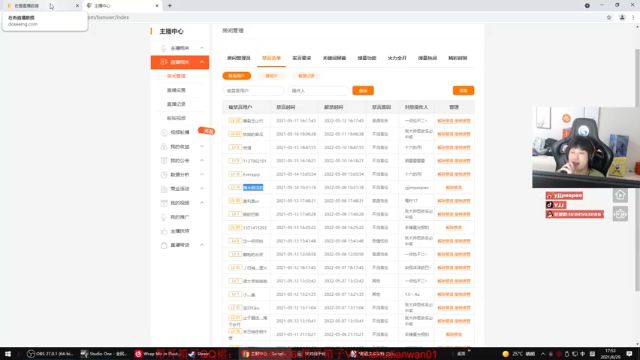The height and width of the screenshot is (360, 640).
Task: Select the 禁言IP pill filter
Action: click(x=271, y=76)
